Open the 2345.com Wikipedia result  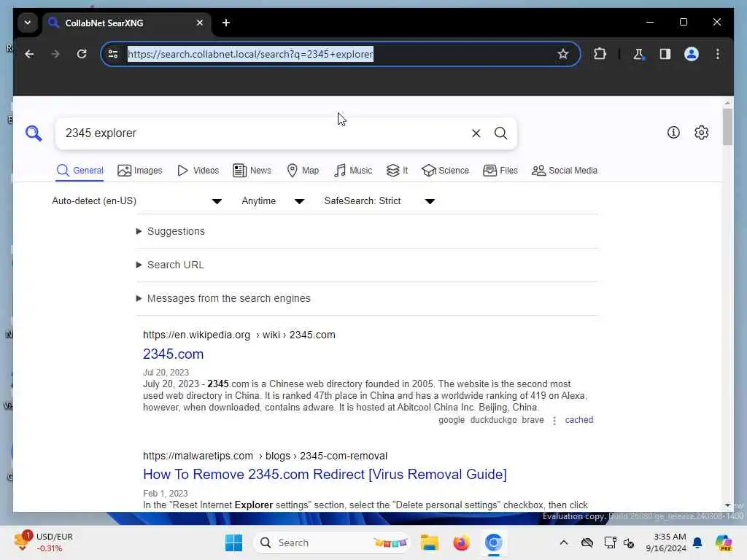click(x=174, y=354)
